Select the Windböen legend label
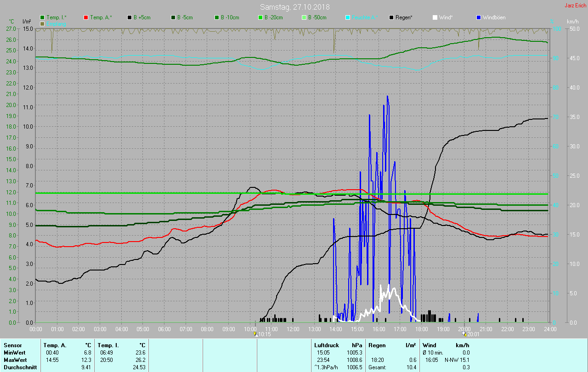The image size is (588, 372). click(x=494, y=17)
